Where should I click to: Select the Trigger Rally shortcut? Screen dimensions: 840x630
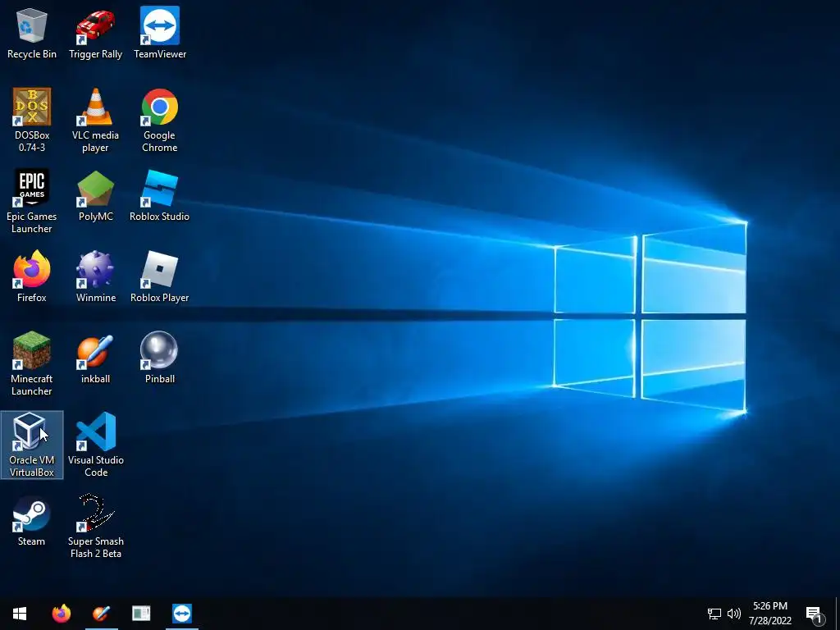(x=95, y=34)
